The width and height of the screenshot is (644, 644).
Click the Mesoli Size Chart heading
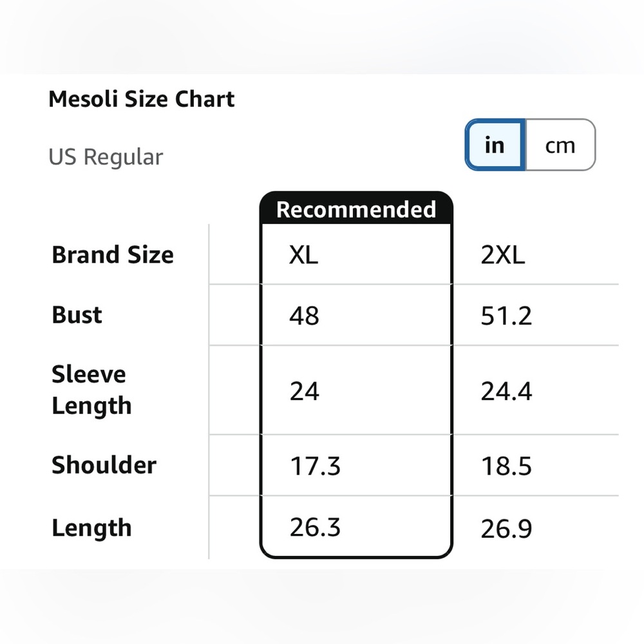(x=142, y=99)
